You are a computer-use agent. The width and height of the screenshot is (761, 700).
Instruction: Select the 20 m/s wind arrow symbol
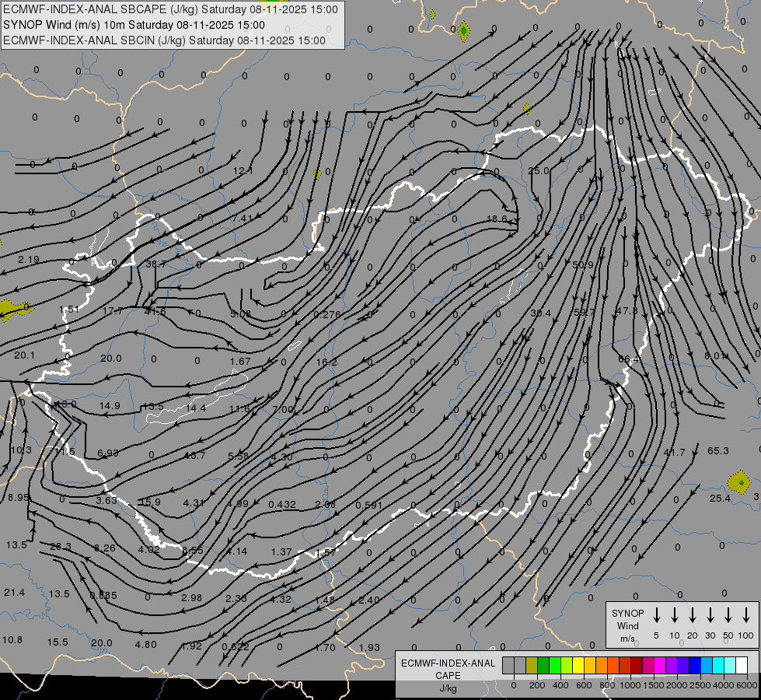693,614
